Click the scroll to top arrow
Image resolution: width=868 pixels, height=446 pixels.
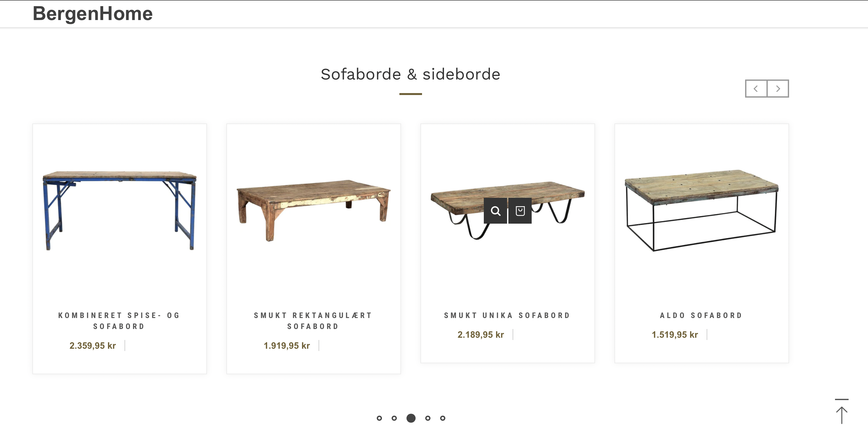[x=841, y=412]
